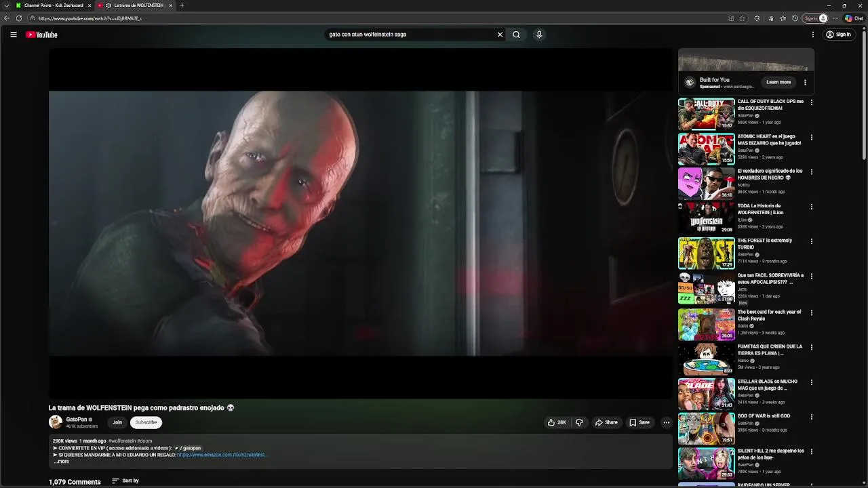Viewport: 868px width, 488px height.
Task: Open options for HOMBRES DE NEGRO video
Action: tap(812, 172)
